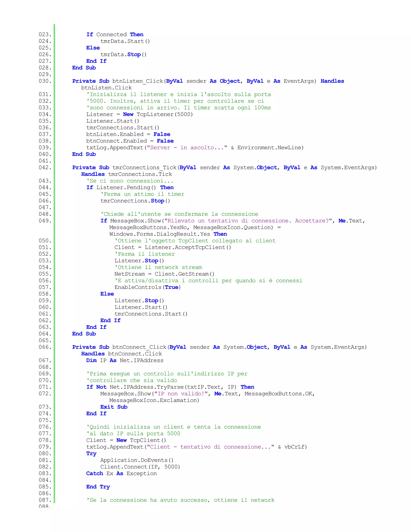Image resolution: width=411 pixels, height=532 pixels.
Task: Click 'tmrConnections.Stop()' on line 046
Action: coord(135,201)
